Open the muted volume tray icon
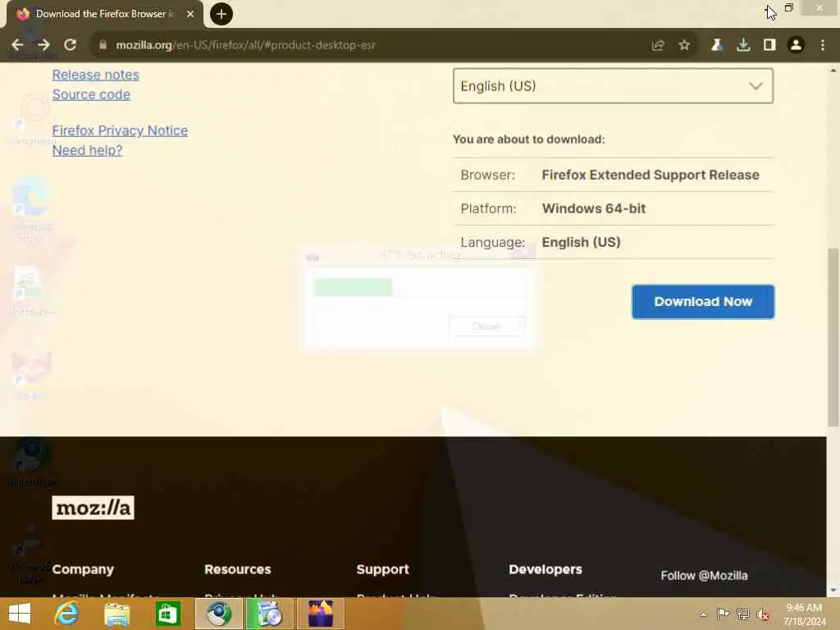 [x=763, y=614]
